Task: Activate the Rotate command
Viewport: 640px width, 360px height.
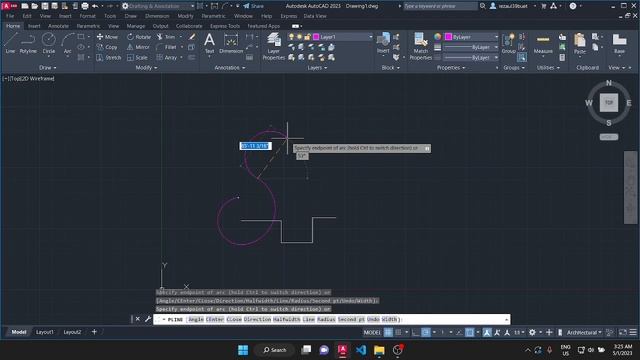Action: tap(139, 37)
